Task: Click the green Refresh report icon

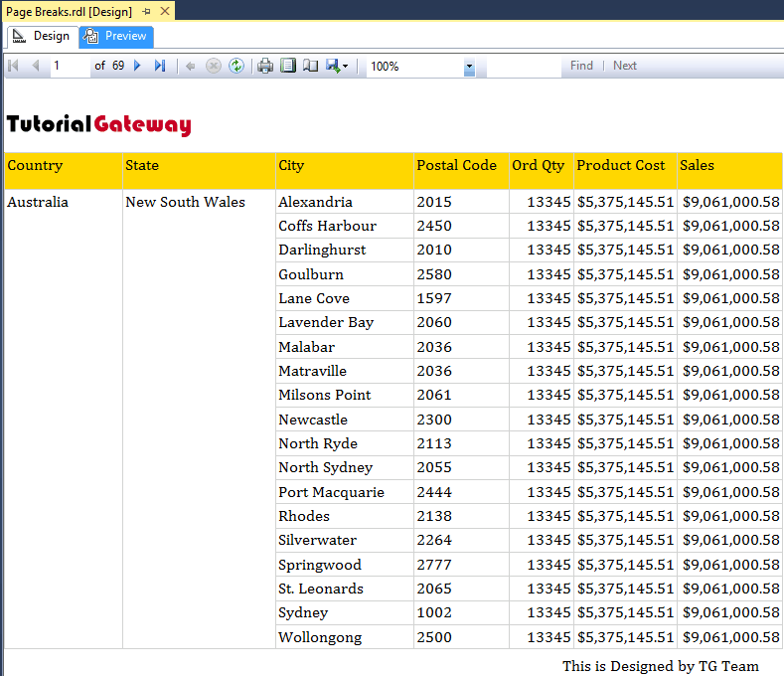Action: [x=236, y=66]
